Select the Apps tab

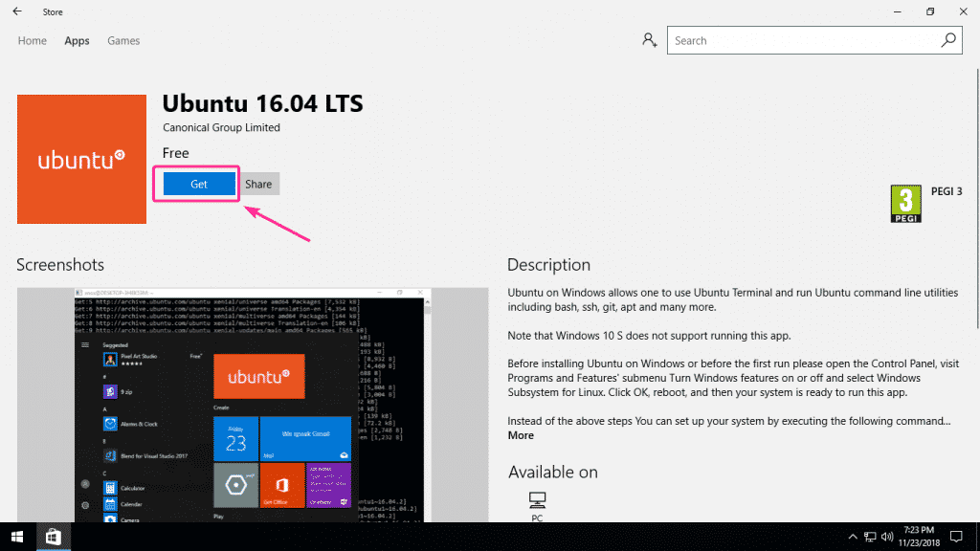coord(77,40)
